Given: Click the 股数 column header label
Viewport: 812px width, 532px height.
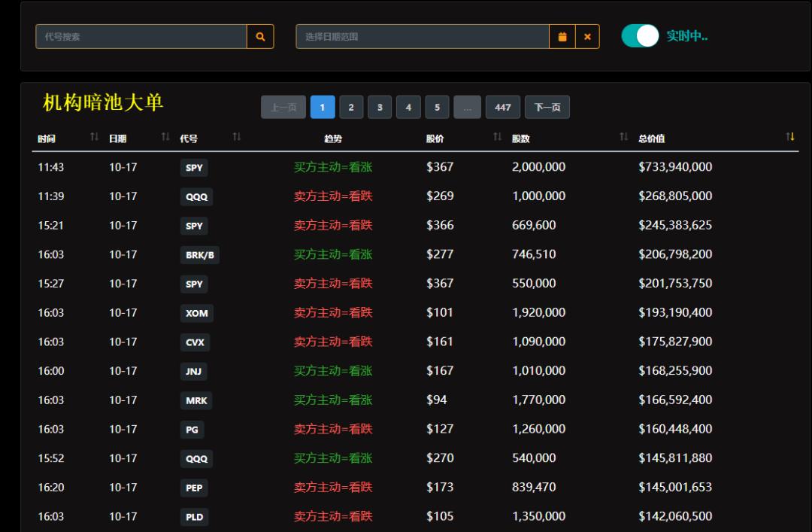Looking at the screenshot, I should tap(521, 138).
